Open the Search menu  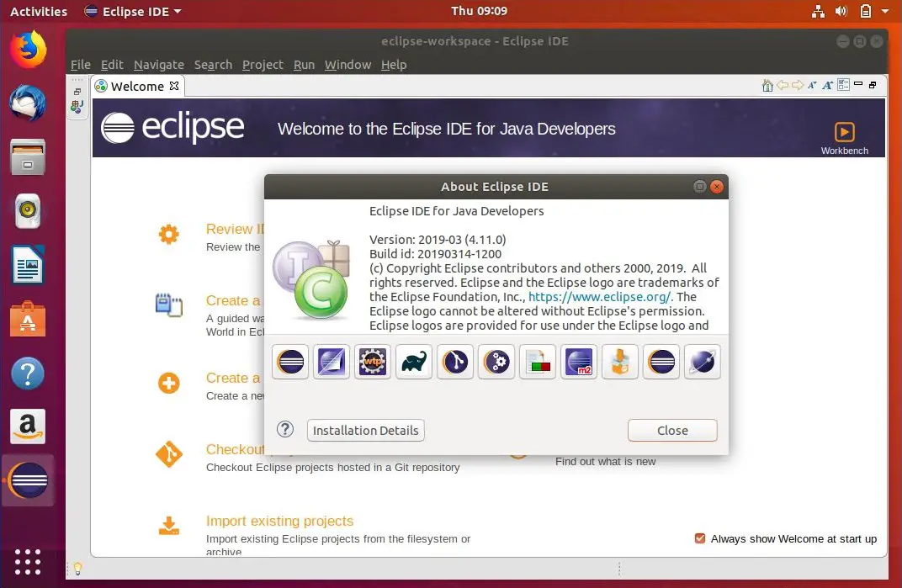(213, 65)
